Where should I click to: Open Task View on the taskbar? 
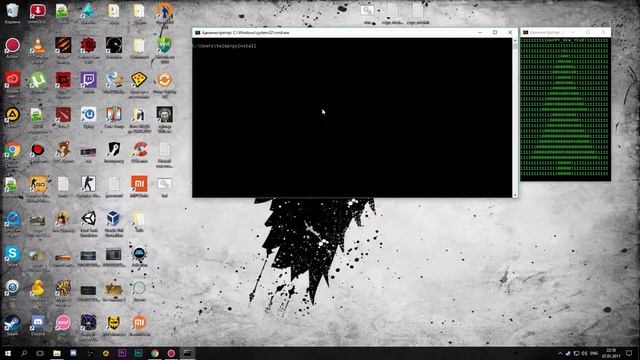tap(40, 353)
